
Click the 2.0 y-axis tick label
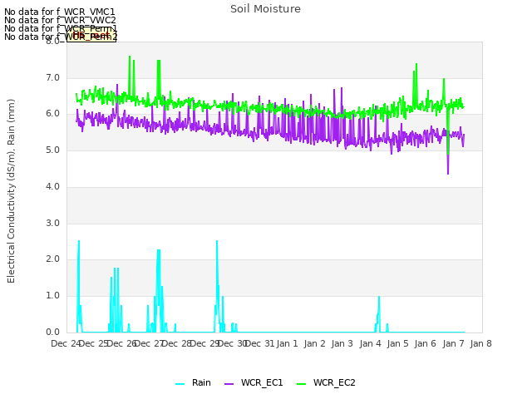[x=52, y=259]
